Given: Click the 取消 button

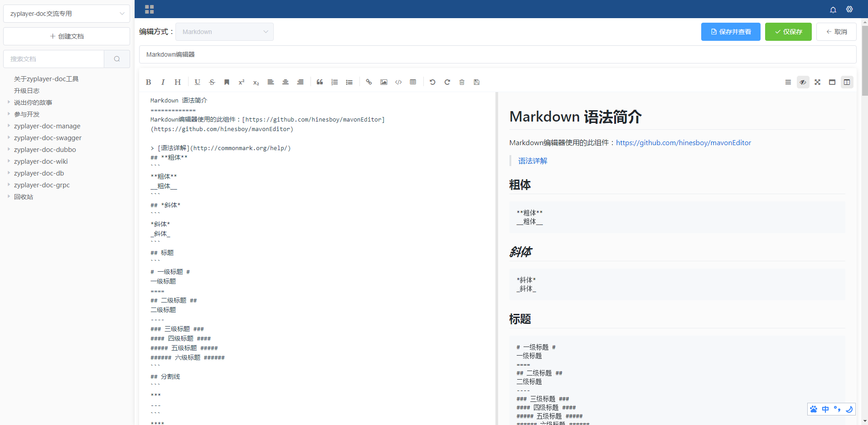Looking at the screenshot, I should click(836, 32).
